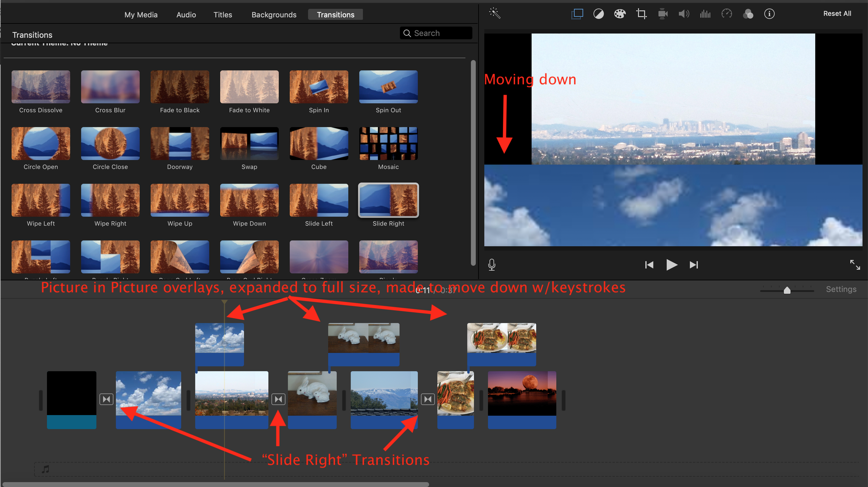Click the Reset All button
Image resolution: width=868 pixels, height=487 pixels.
837,13
